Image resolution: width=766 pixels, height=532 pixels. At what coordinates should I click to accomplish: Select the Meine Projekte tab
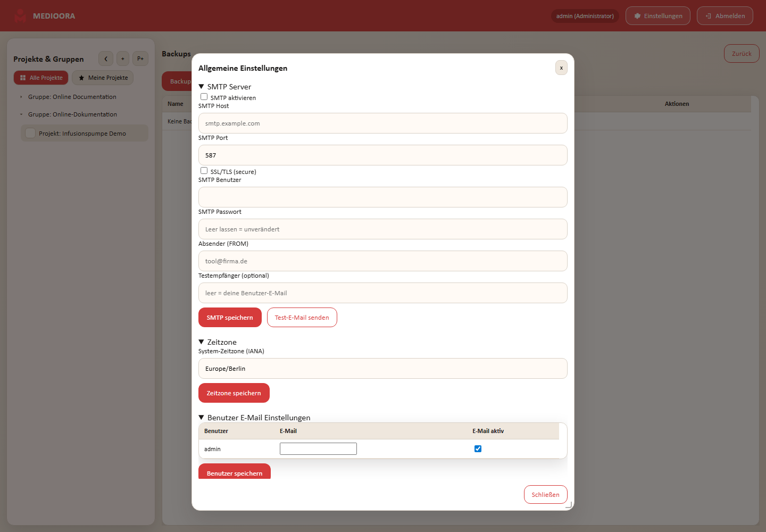click(103, 78)
